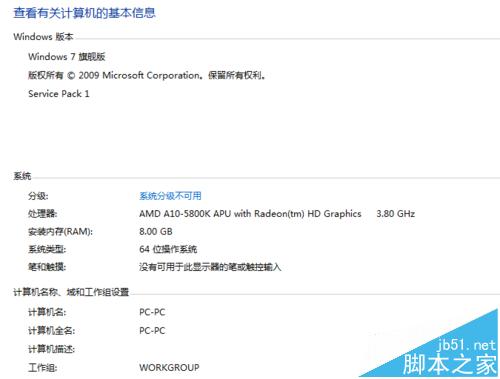Image resolution: width=500 pixels, height=379 pixels.
Task: Select the 没有可用于此显示器的笔或触控输入 text
Action: point(210,267)
